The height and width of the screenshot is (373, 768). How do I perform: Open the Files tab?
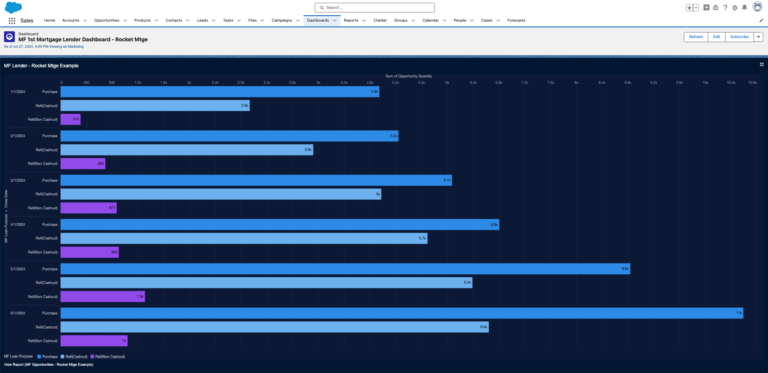pyautogui.click(x=252, y=21)
